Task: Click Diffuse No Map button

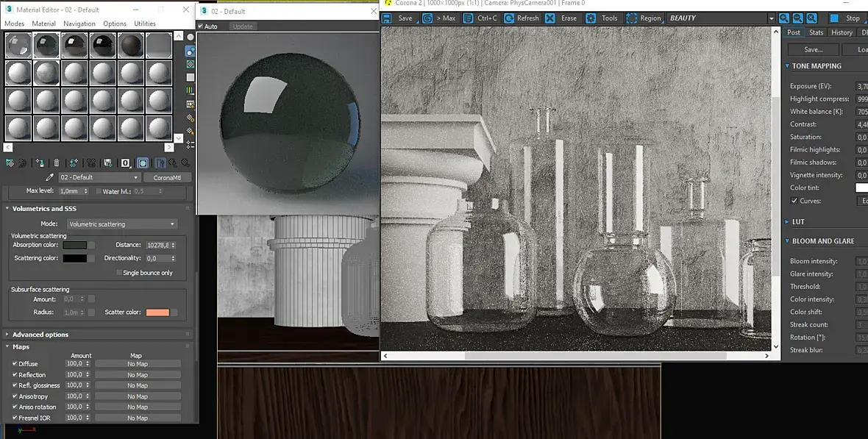Action: click(138, 364)
